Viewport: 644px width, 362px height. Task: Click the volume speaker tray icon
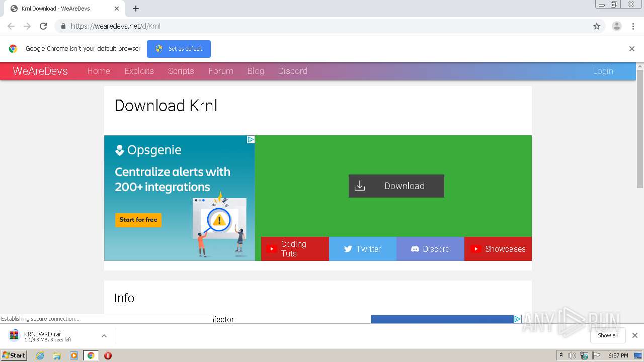(x=572, y=355)
